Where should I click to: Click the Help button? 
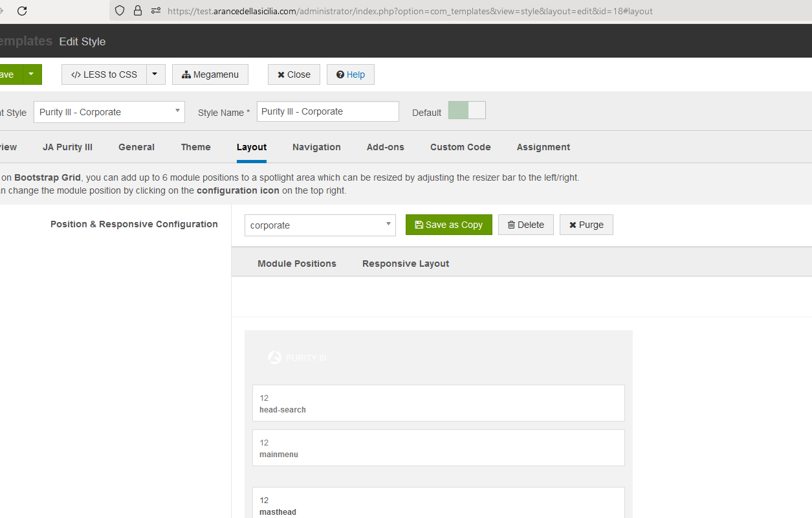coord(350,74)
